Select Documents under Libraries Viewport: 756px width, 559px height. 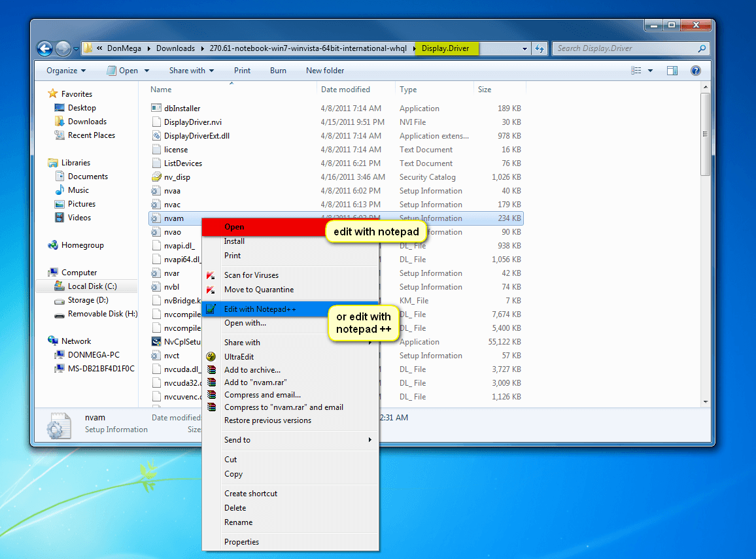[x=88, y=177]
